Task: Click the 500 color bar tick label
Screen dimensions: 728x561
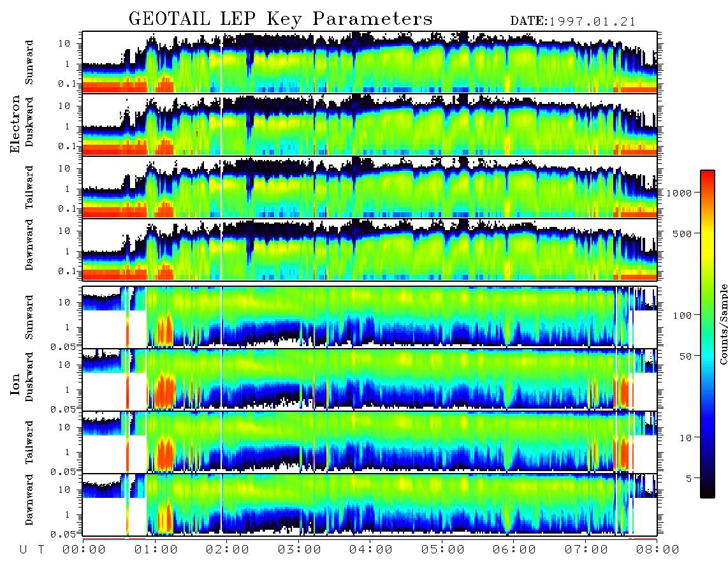Action: [x=682, y=233]
